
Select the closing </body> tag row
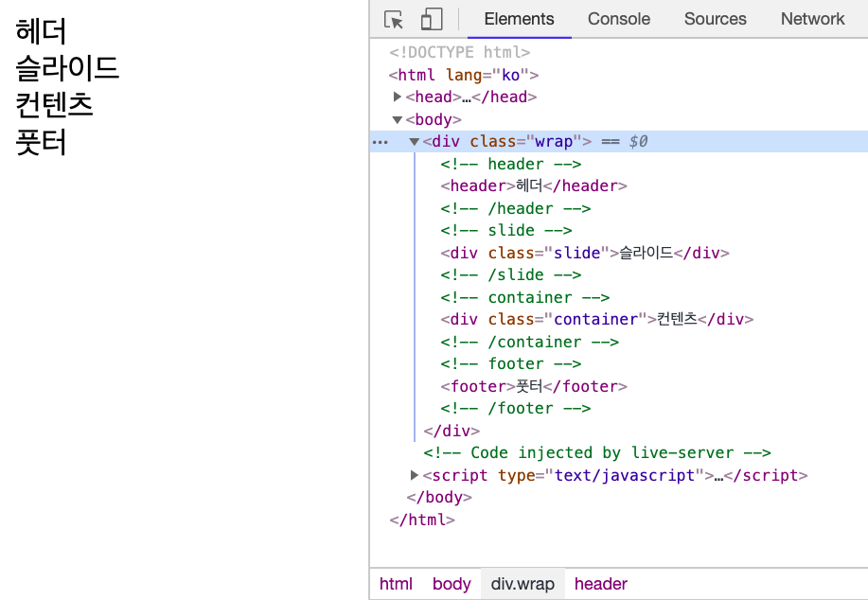pos(439,498)
